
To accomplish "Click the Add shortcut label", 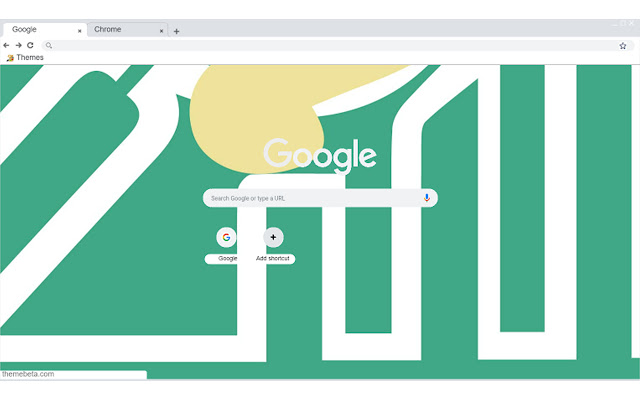I will (x=273, y=258).
